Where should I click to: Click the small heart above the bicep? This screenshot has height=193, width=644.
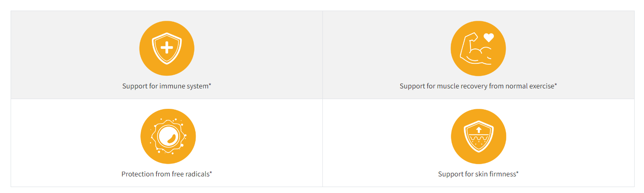click(489, 38)
